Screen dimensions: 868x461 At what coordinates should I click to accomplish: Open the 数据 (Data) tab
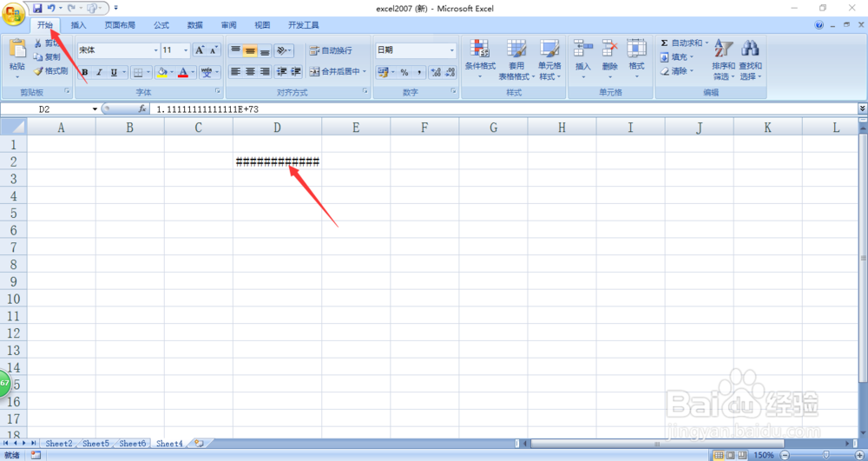click(x=194, y=25)
